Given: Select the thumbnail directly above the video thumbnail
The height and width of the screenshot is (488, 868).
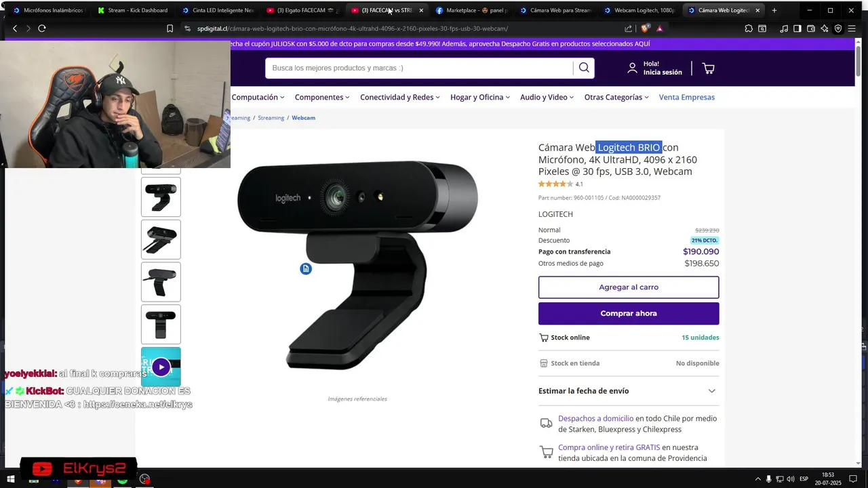Looking at the screenshot, I should (x=161, y=324).
